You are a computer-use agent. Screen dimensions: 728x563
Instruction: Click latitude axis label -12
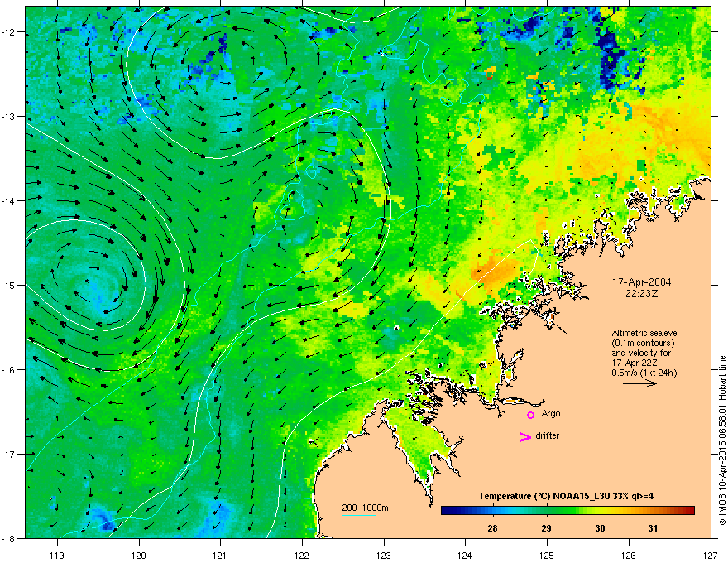tap(9, 32)
